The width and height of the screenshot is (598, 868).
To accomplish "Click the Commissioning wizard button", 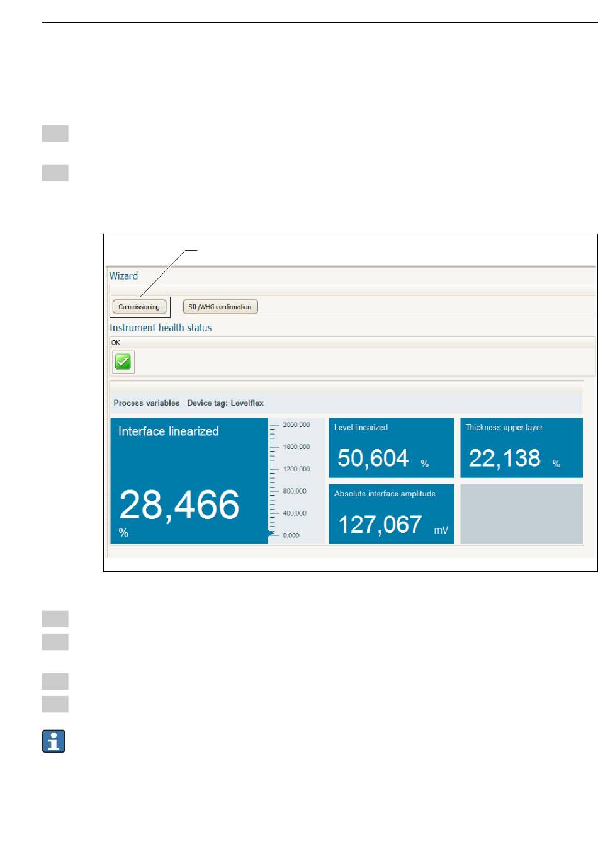I will coord(139,307).
